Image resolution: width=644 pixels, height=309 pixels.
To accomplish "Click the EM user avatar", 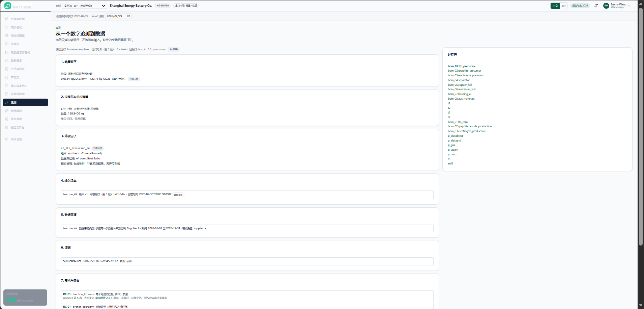I will 606,6.
